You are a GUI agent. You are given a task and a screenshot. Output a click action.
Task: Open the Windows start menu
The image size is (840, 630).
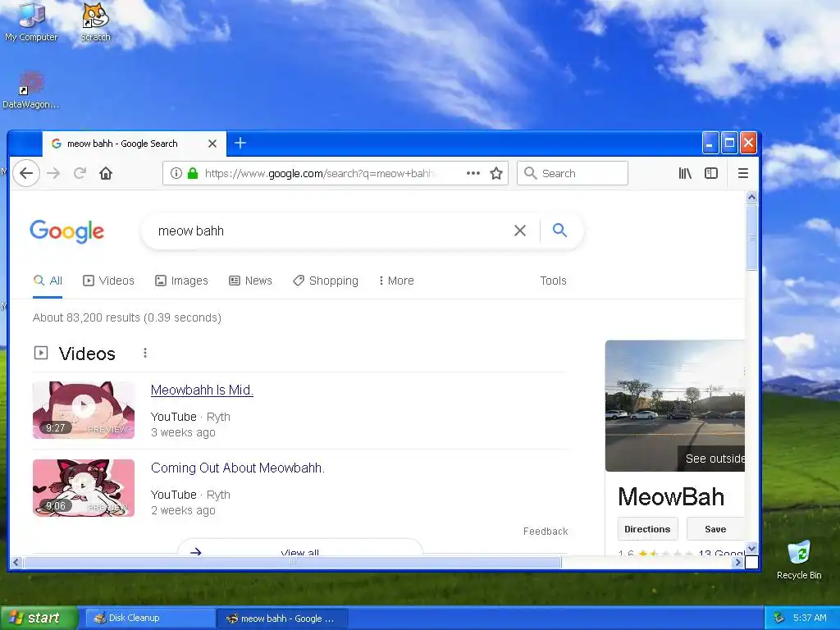[x=39, y=619]
